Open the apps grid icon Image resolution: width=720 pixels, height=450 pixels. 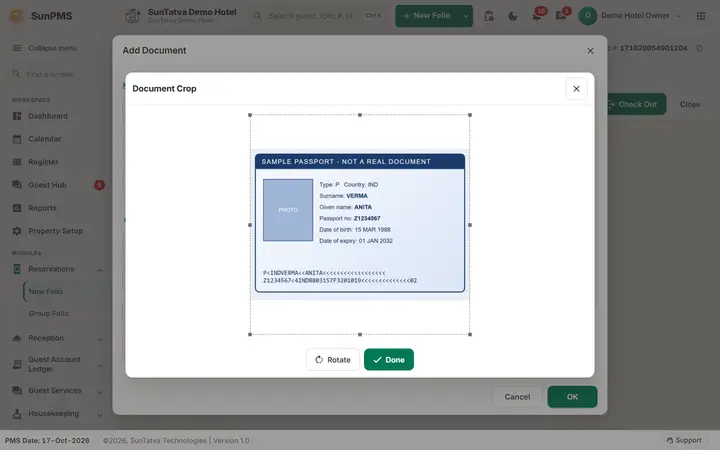(701, 16)
